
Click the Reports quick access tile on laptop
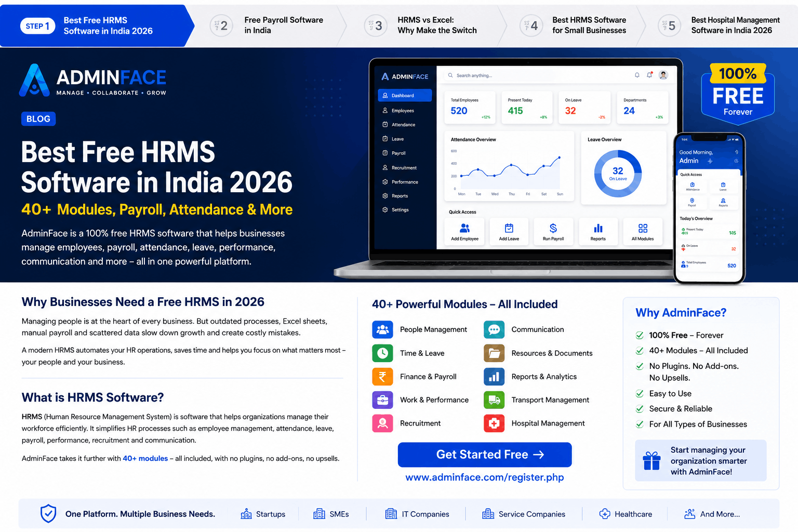(598, 231)
